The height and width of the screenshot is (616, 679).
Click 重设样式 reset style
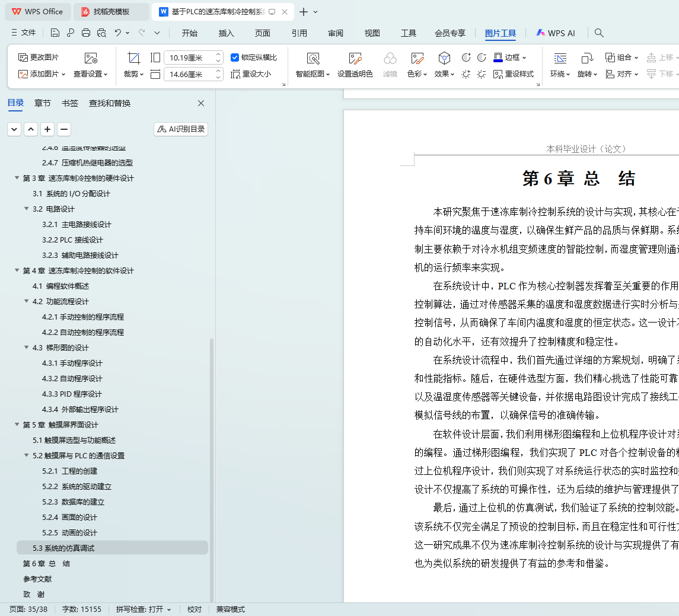(514, 75)
